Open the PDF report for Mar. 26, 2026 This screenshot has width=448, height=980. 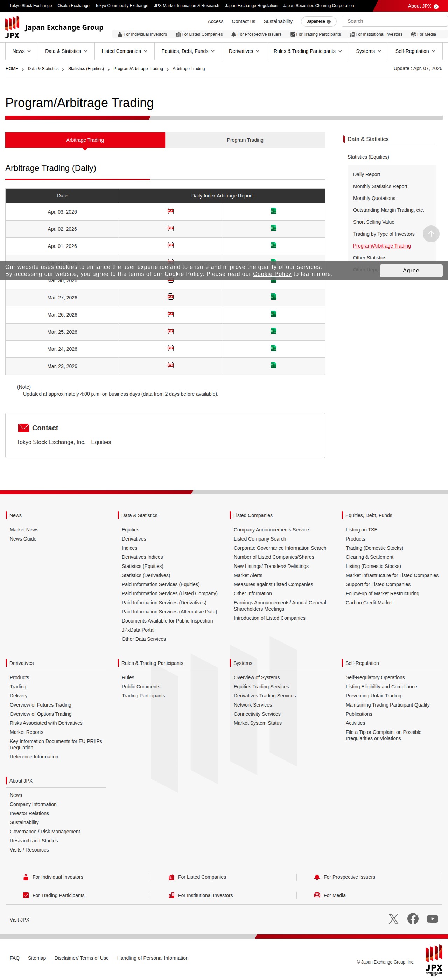pos(171,313)
